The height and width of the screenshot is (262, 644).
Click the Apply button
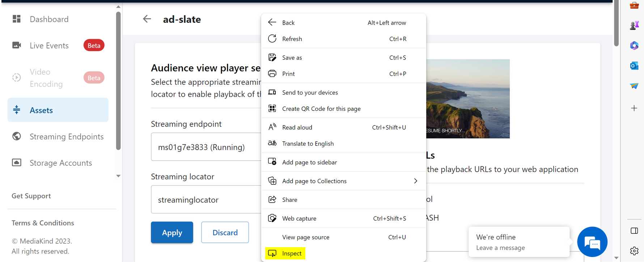172,232
